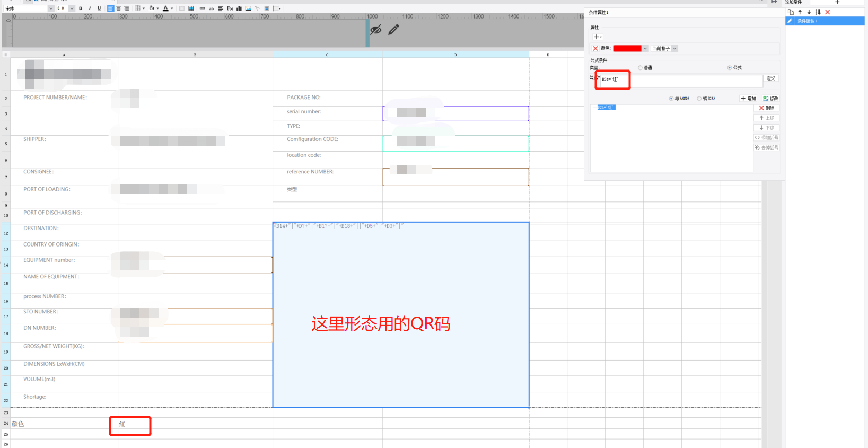Insert chart via bar chart icon

(239, 8)
